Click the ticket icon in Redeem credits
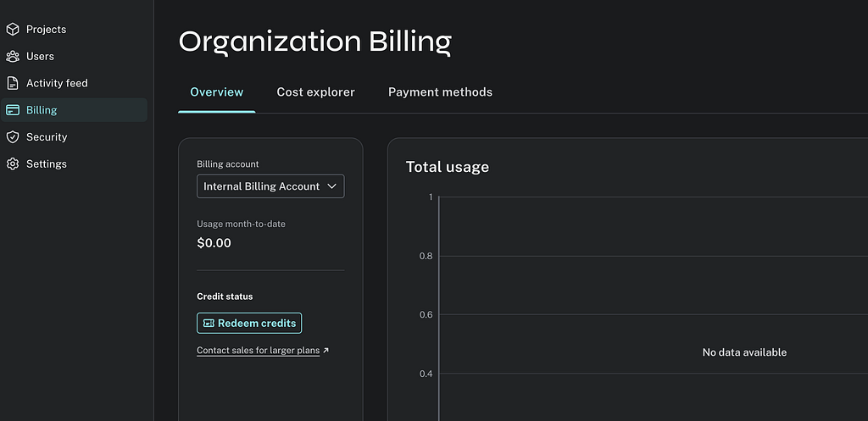 pyautogui.click(x=209, y=323)
